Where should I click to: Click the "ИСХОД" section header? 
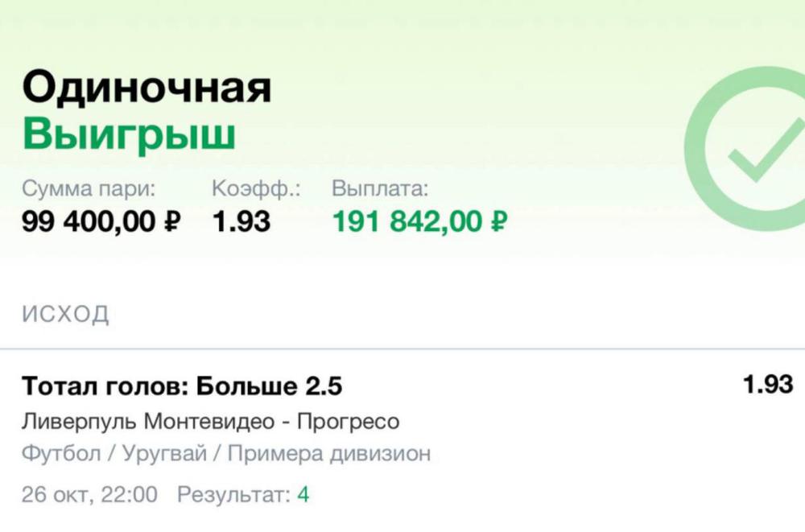[65, 314]
